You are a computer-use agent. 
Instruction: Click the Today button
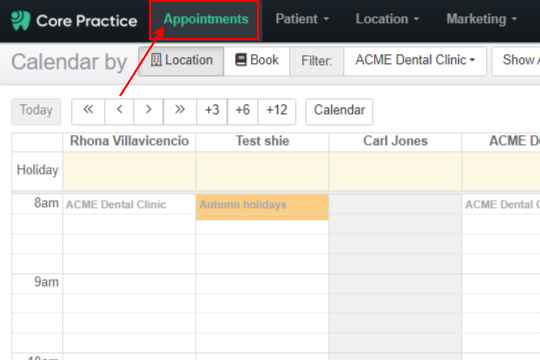pyautogui.click(x=36, y=111)
